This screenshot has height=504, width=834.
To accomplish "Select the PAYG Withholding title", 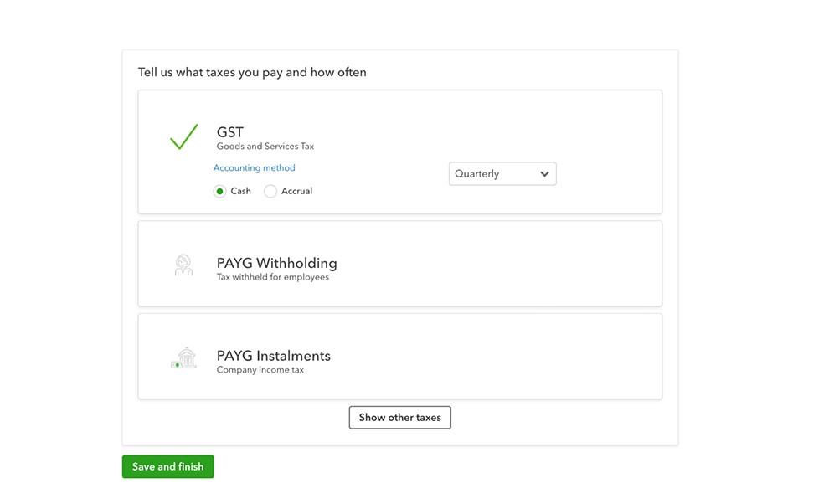I will 276,263.
